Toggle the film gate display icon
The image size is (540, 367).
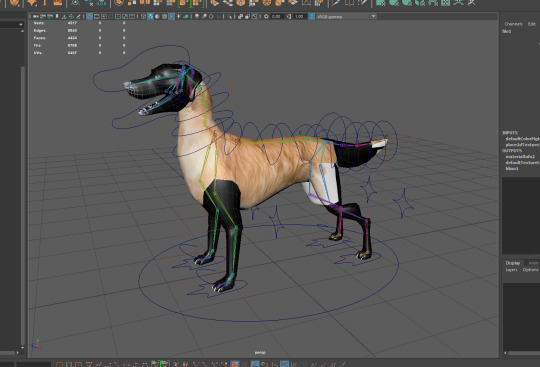97,17
